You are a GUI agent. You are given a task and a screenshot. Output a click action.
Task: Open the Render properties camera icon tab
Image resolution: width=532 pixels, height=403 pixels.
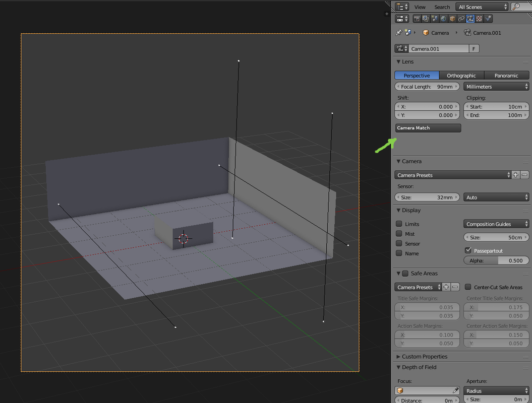(x=417, y=19)
